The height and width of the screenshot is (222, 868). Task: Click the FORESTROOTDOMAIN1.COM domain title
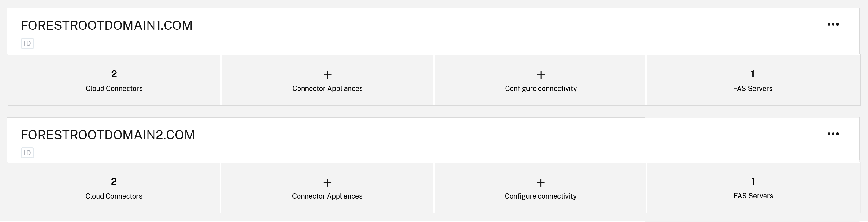[x=106, y=26]
